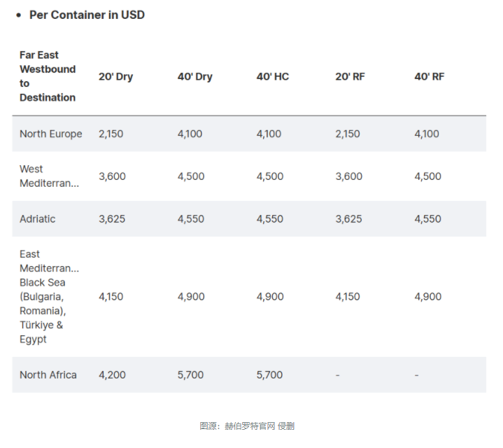Viewport: 503px width, 448px height.
Task: Select East Mediterranean 20' RF value 4,150
Action: [348, 297]
